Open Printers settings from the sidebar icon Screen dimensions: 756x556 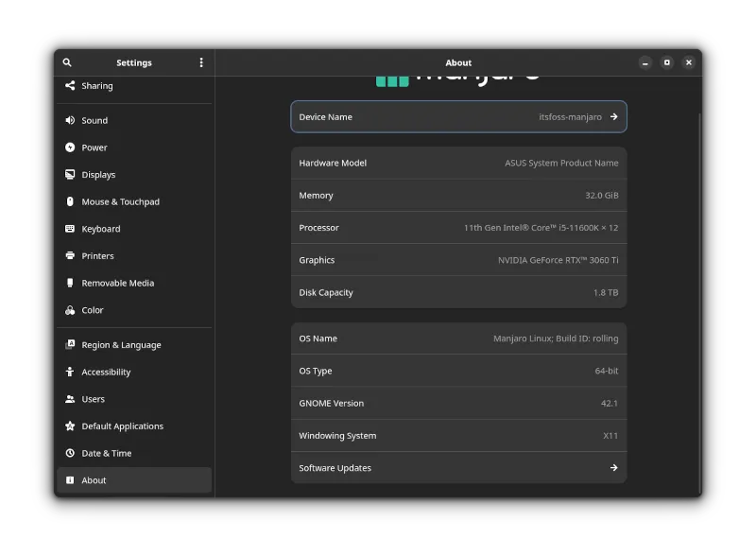68,256
